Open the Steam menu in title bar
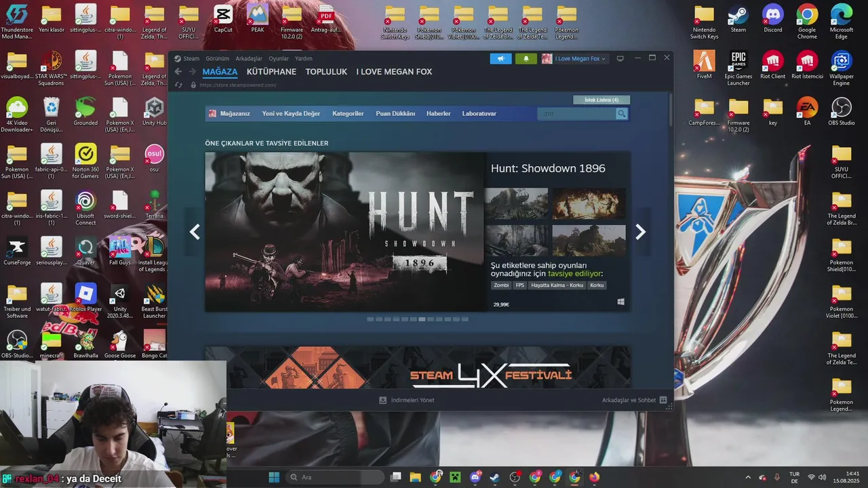Screen dimensions: 868x488 click(x=187, y=59)
